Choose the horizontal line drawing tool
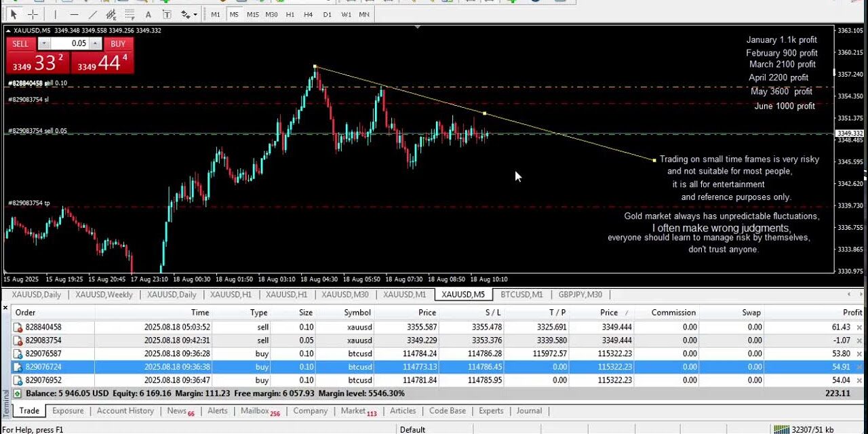The width and height of the screenshot is (868, 434). click(74, 14)
